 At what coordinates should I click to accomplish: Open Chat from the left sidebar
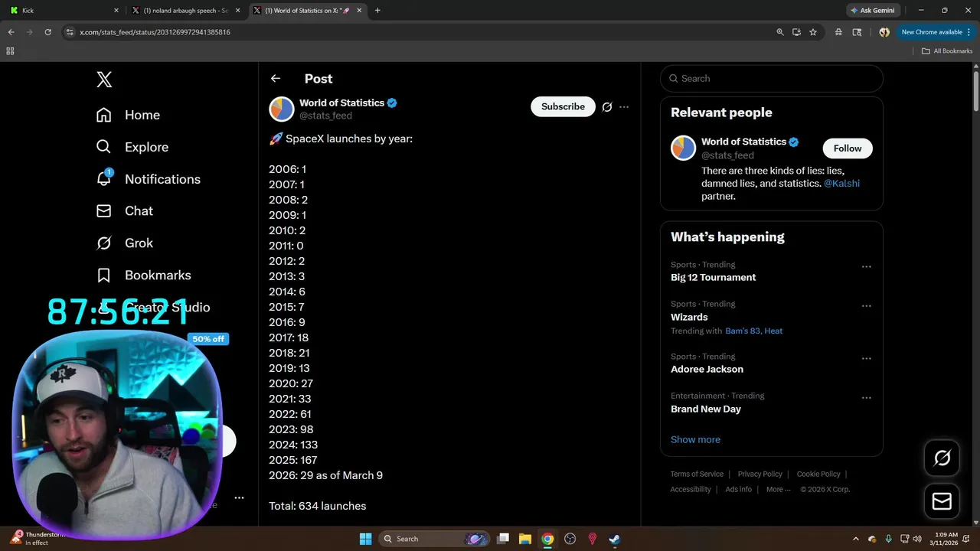pyautogui.click(x=124, y=211)
